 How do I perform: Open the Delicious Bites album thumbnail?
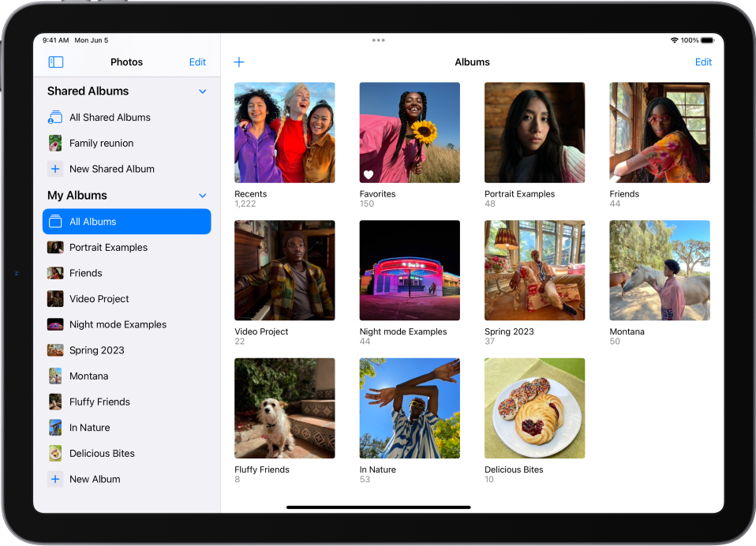click(534, 408)
